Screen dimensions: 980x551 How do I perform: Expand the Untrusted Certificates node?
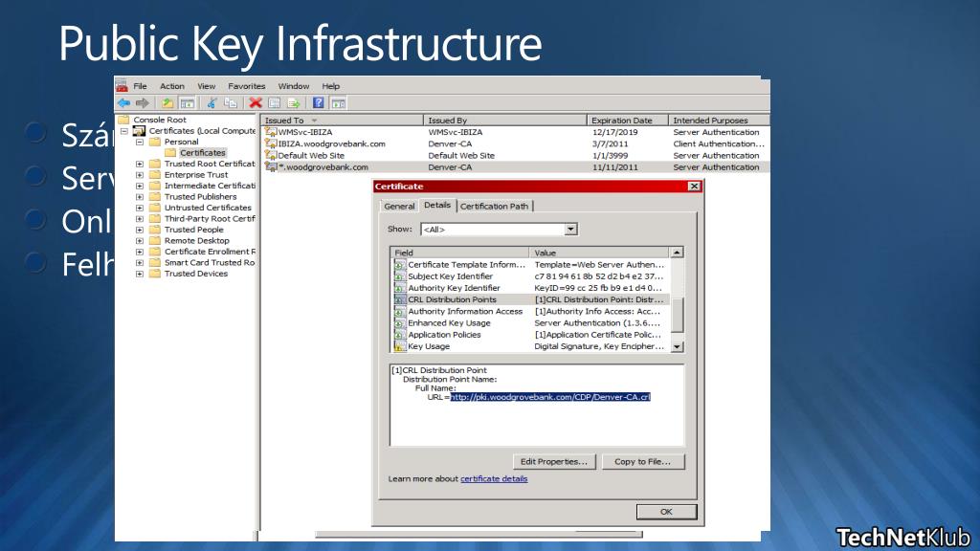click(140, 208)
